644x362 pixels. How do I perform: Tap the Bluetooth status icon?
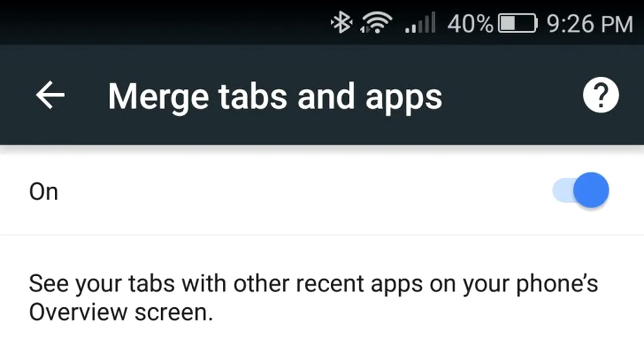pyautogui.click(x=341, y=23)
